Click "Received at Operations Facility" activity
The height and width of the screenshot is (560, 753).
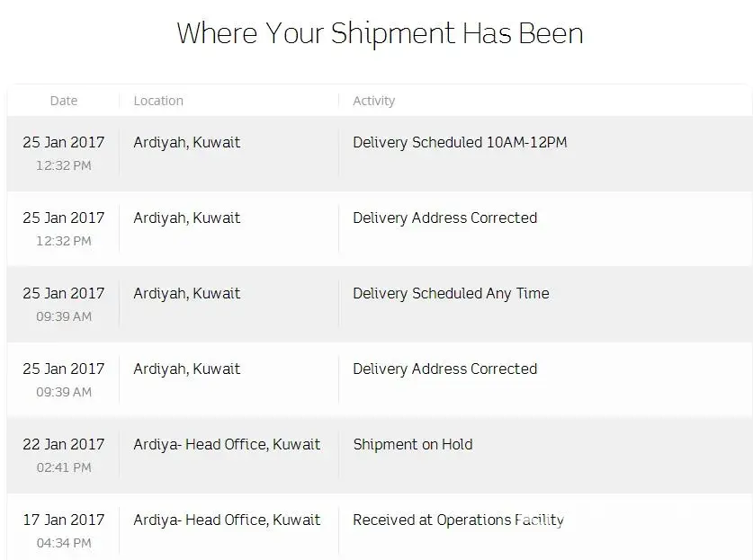pos(458,520)
